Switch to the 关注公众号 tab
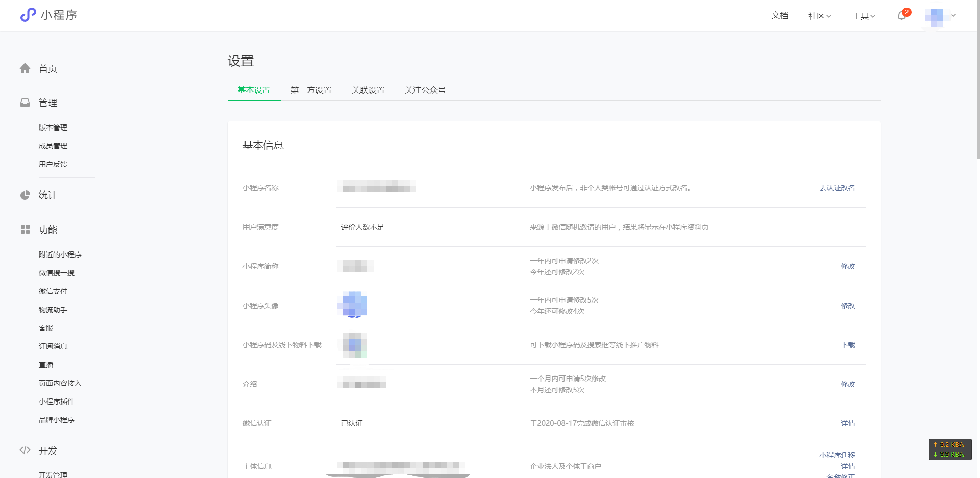The width and height of the screenshot is (980, 478). pyautogui.click(x=425, y=90)
